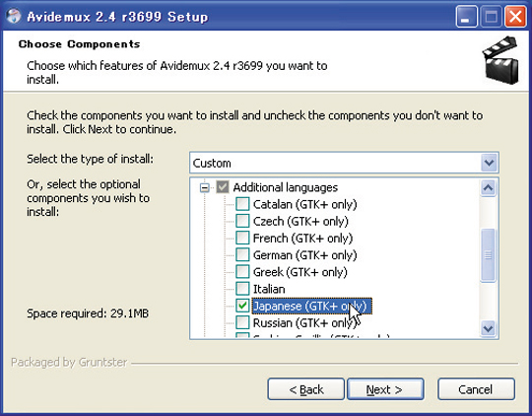Close the setup window
This screenshot has width=532, height=416.
515,17
